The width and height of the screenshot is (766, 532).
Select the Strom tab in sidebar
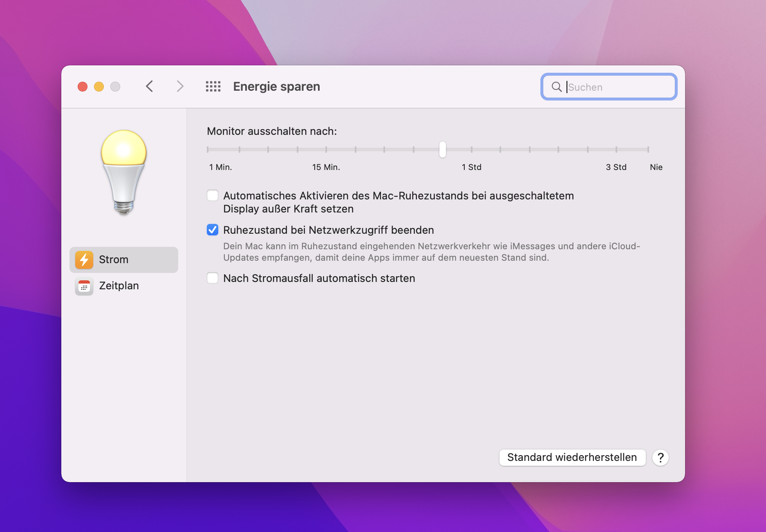click(x=124, y=259)
